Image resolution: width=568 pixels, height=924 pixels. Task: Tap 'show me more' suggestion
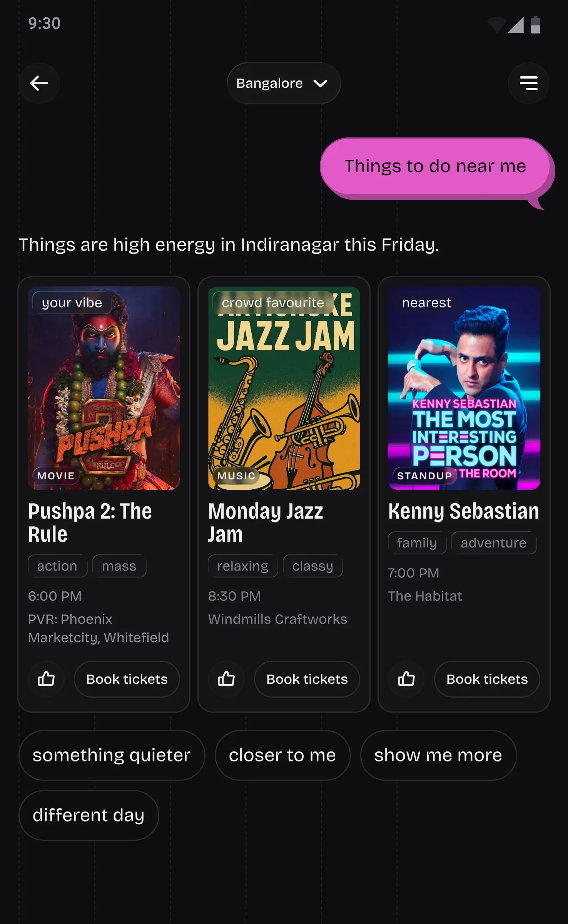click(438, 755)
